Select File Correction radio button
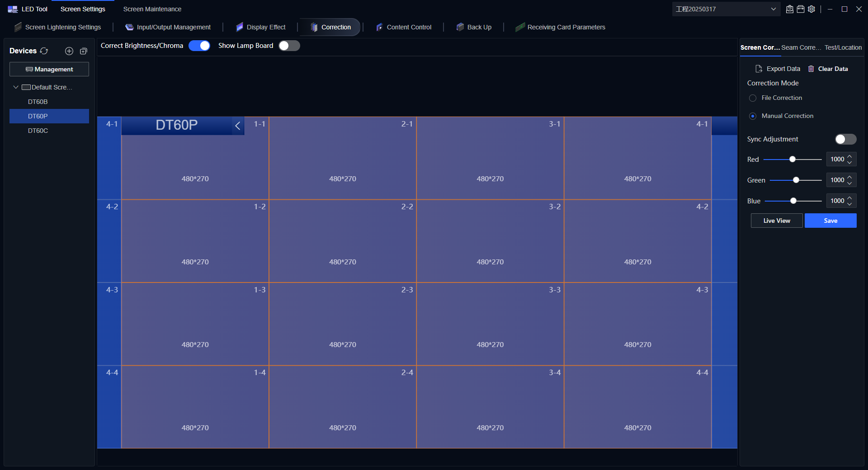This screenshot has height=470, width=868. 753,98
